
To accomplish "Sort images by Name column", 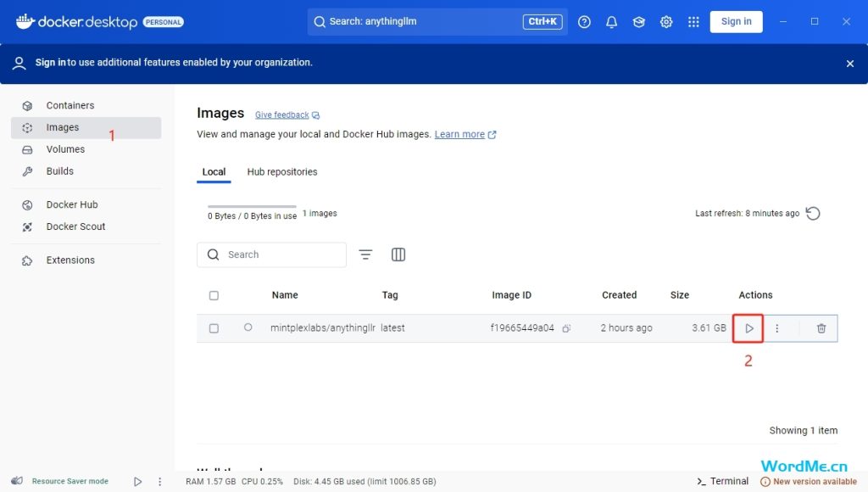I will point(285,295).
